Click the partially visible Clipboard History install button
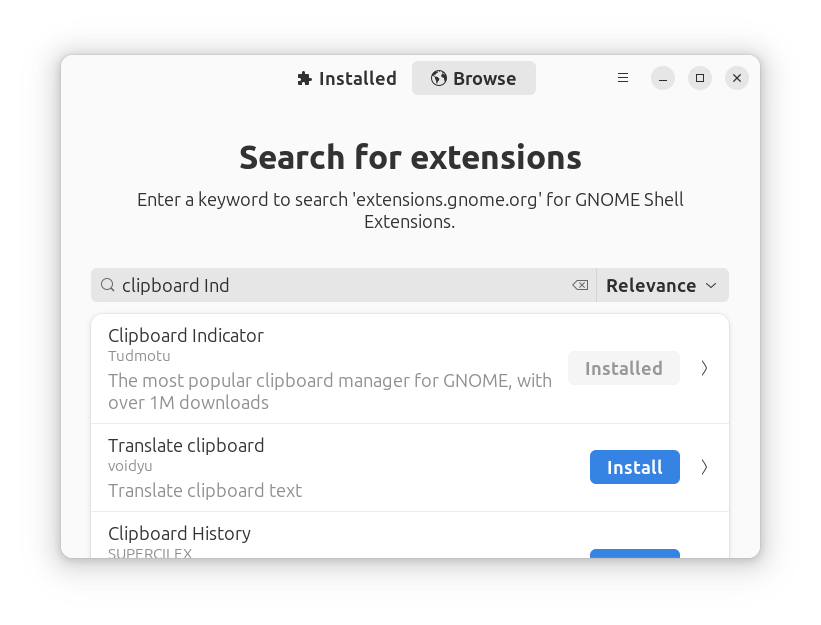Image resolution: width=821 pixels, height=625 pixels. click(635, 553)
